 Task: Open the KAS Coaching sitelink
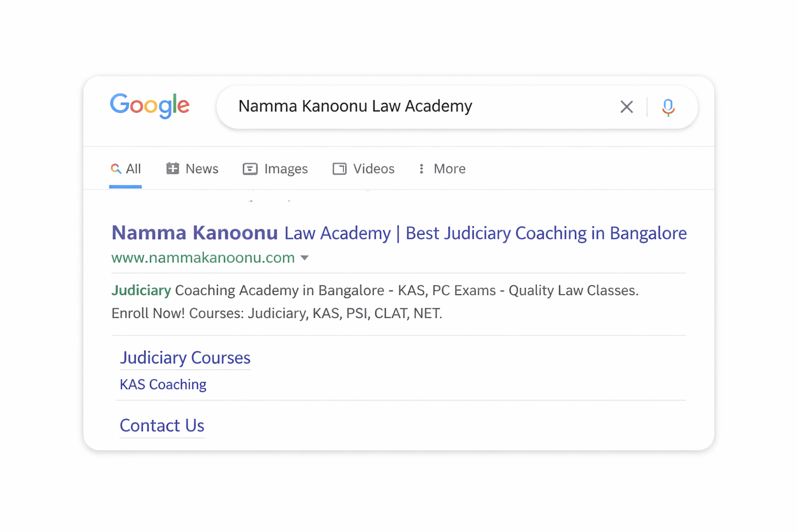tap(163, 384)
